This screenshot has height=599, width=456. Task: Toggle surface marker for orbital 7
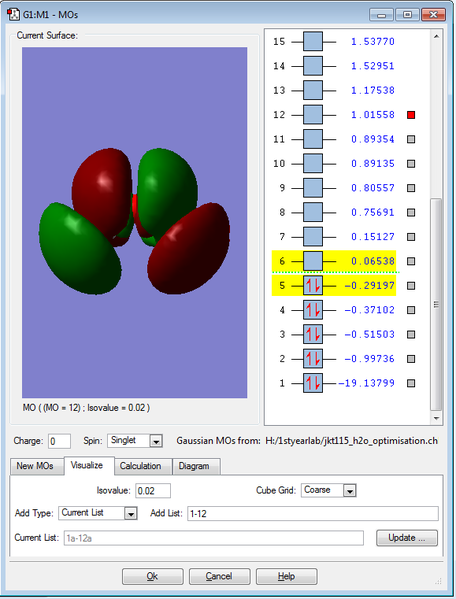point(411,237)
